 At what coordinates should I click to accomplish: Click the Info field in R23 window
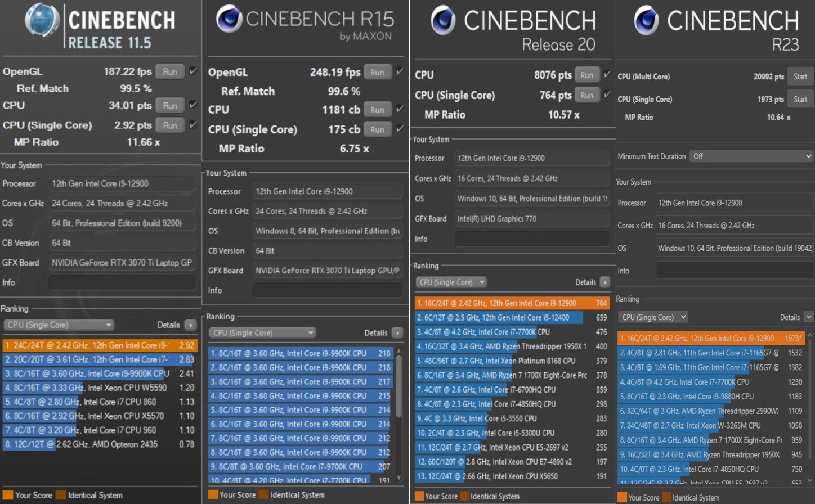coord(735,271)
